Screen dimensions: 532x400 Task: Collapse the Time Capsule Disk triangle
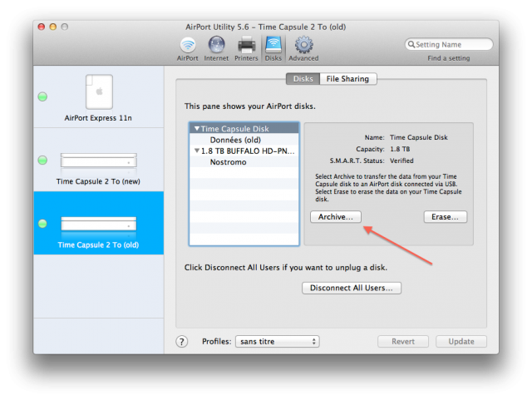197,129
